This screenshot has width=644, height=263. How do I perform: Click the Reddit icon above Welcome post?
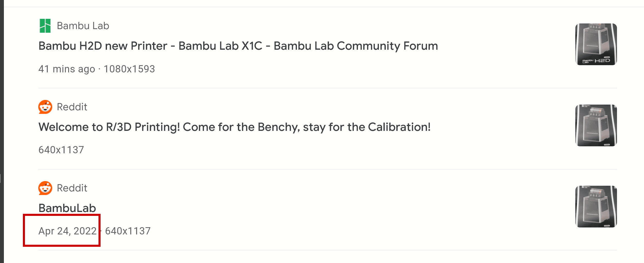coord(45,107)
